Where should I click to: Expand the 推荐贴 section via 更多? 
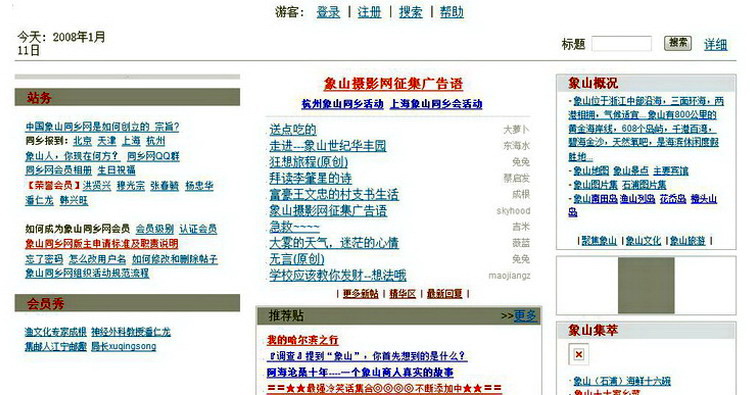(525, 316)
